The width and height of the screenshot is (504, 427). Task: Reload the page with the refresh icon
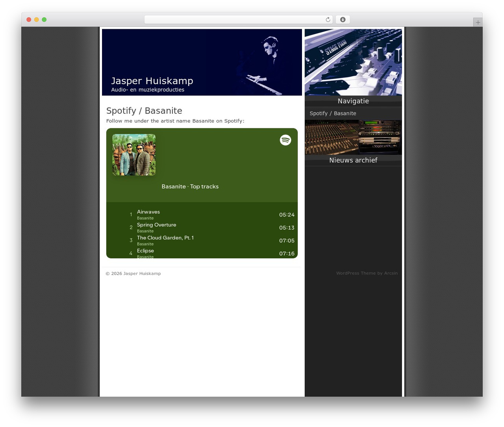click(328, 20)
